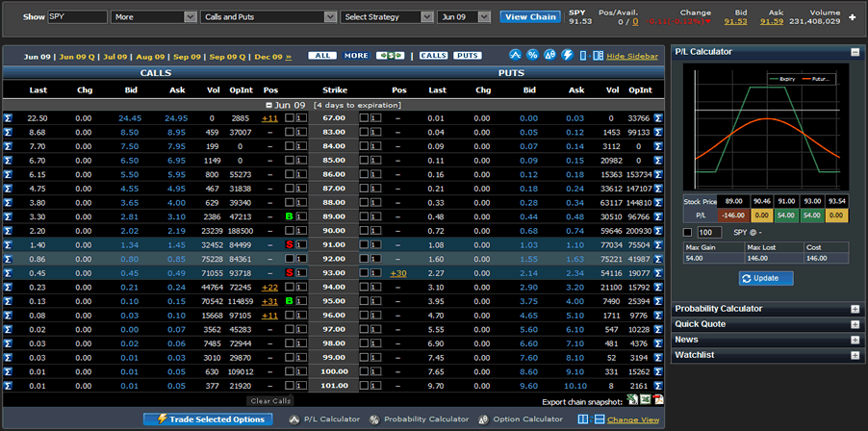This screenshot has height=431, width=868.
Task: Click the red S marker on 93.00 call
Action: click(x=289, y=273)
